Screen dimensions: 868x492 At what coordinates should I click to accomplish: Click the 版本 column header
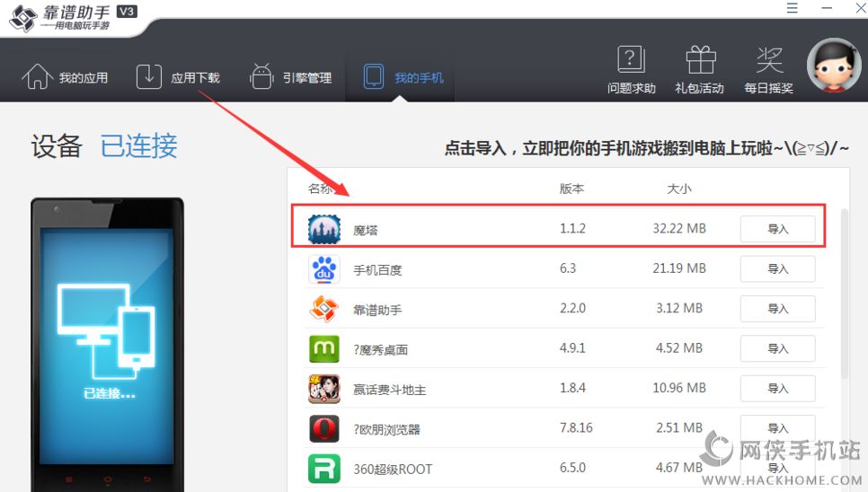coord(571,189)
